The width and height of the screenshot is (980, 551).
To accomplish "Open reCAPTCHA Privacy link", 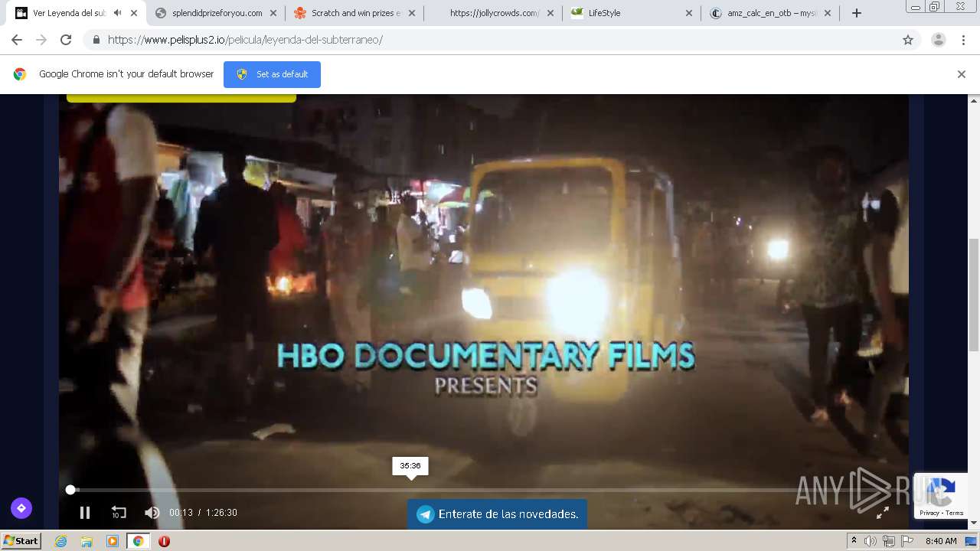I will 929,513.
